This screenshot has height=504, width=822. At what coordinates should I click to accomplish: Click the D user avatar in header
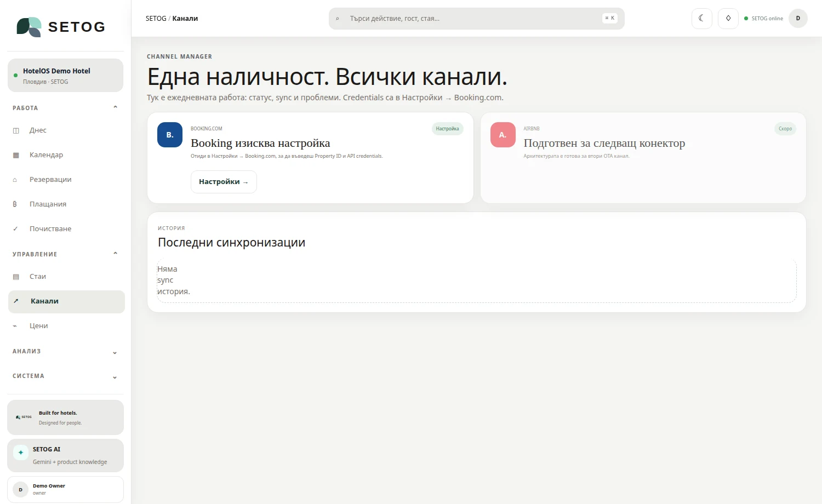(798, 19)
